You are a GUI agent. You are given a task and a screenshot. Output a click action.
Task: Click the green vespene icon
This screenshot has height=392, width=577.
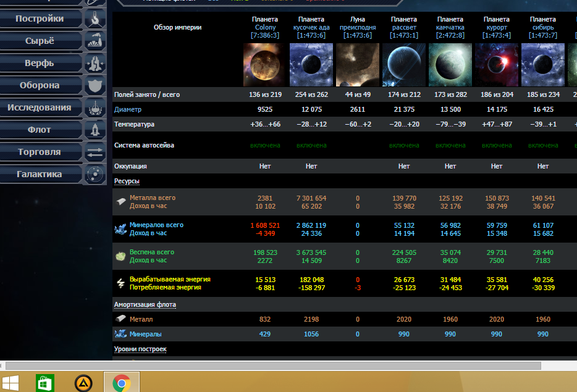coord(120,256)
